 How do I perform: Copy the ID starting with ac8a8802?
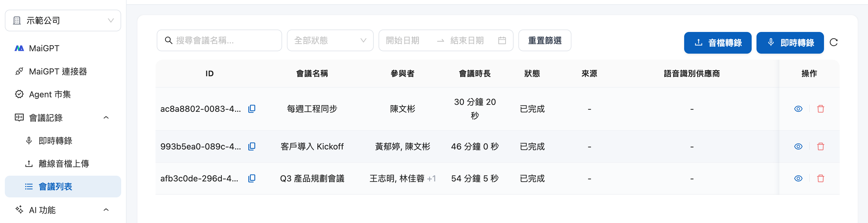(252, 109)
